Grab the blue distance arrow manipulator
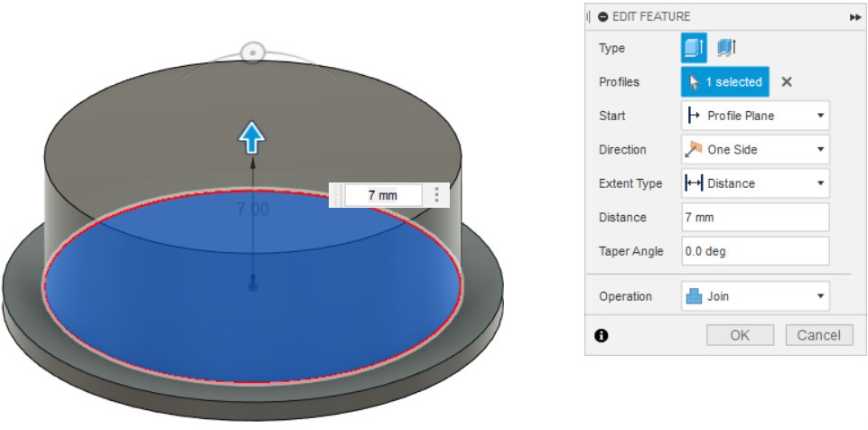 252,137
